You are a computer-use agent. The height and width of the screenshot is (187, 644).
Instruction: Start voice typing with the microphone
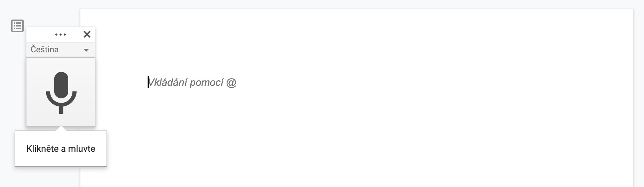(61, 92)
